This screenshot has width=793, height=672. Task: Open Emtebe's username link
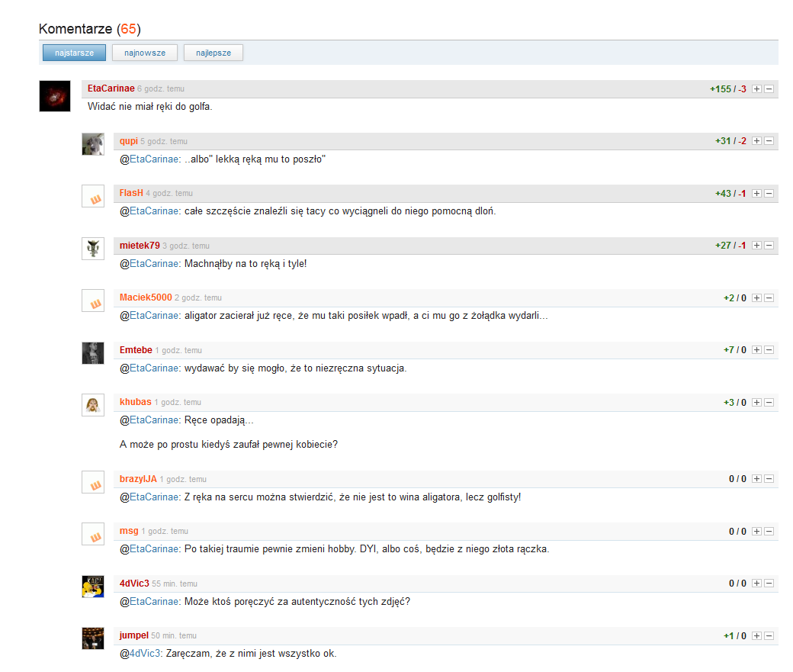pos(135,349)
